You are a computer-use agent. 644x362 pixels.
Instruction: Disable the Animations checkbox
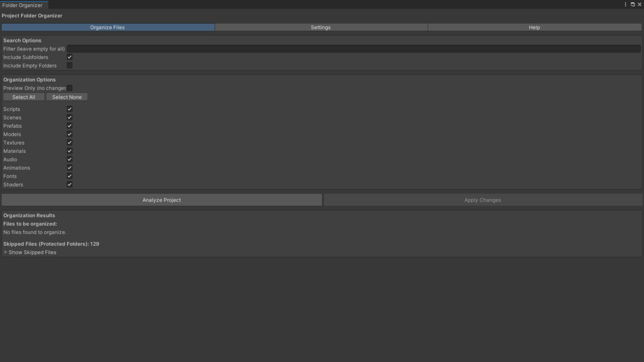[69, 167]
